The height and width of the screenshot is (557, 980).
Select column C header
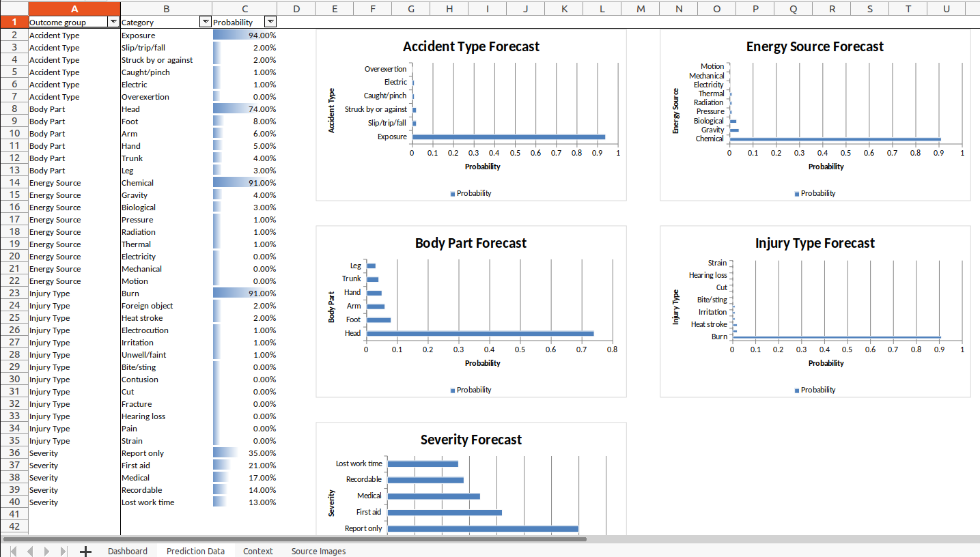(244, 8)
